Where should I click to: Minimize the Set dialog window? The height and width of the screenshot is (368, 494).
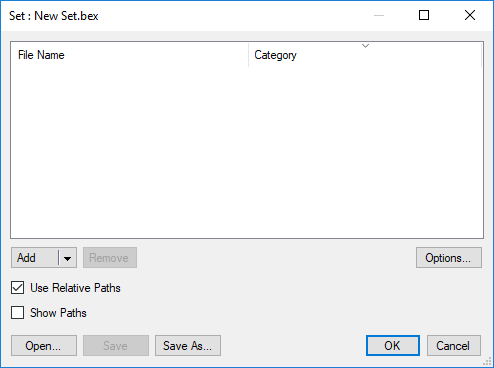[379, 15]
